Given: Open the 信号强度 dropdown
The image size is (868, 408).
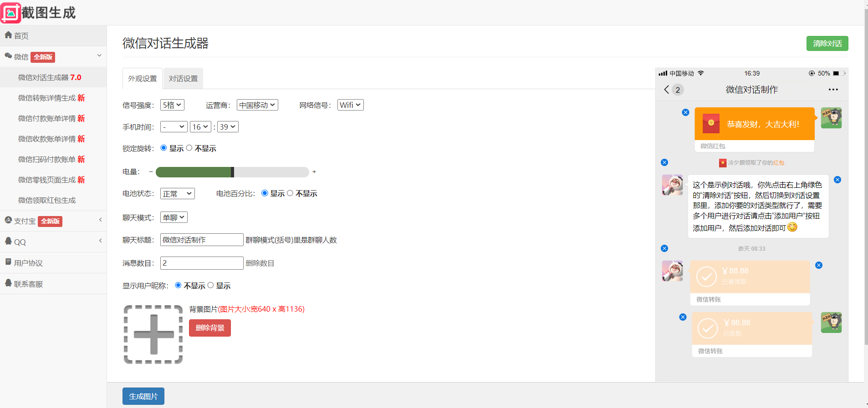Looking at the screenshot, I should tap(172, 105).
